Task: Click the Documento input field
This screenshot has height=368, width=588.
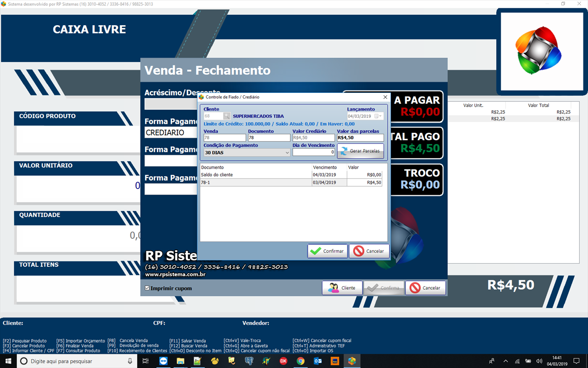Action: coord(269,138)
